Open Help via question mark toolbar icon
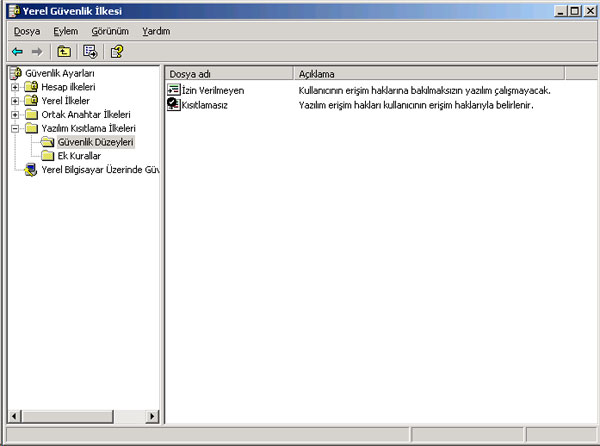The width and height of the screenshot is (600, 446). tap(117, 51)
